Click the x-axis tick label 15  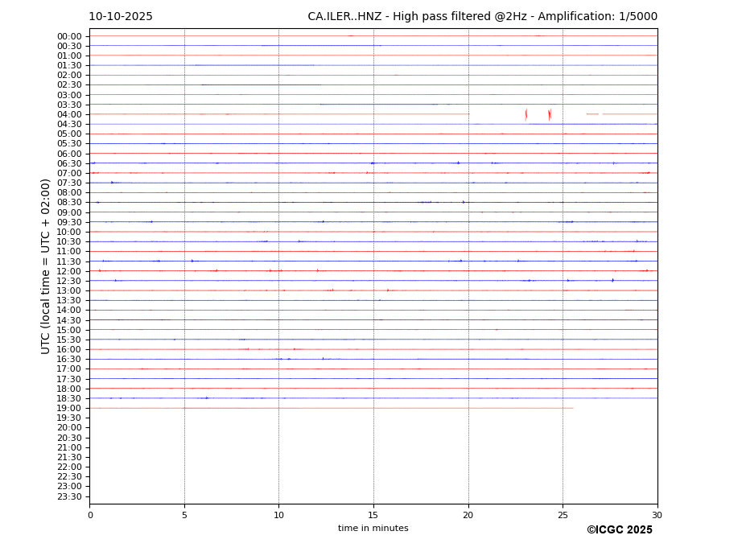[373, 515]
